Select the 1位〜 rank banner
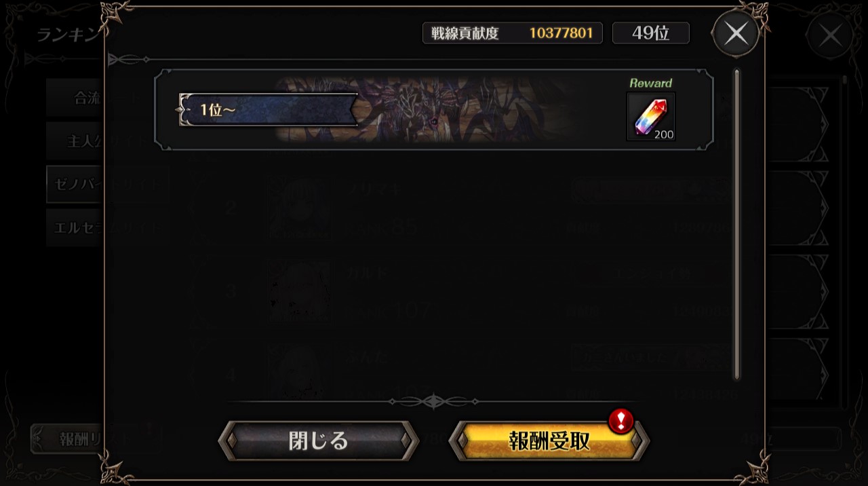 [268, 110]
